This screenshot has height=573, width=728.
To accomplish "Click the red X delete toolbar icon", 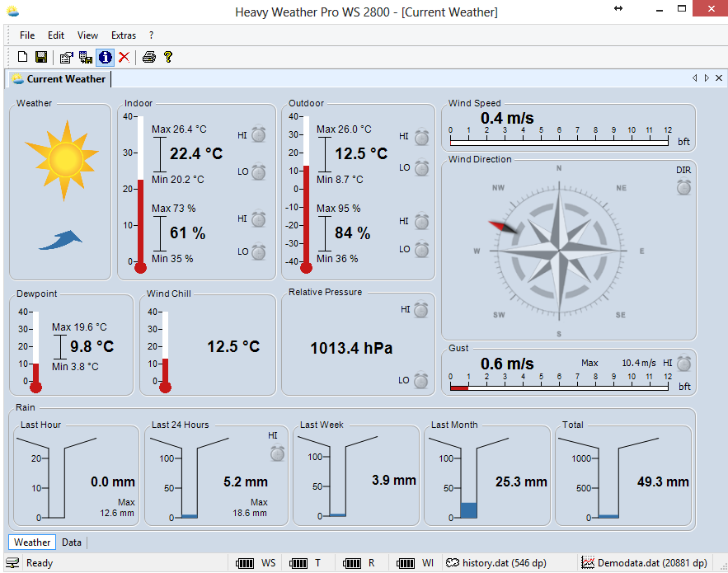I will pyautogui.click(x=124, y=57).
